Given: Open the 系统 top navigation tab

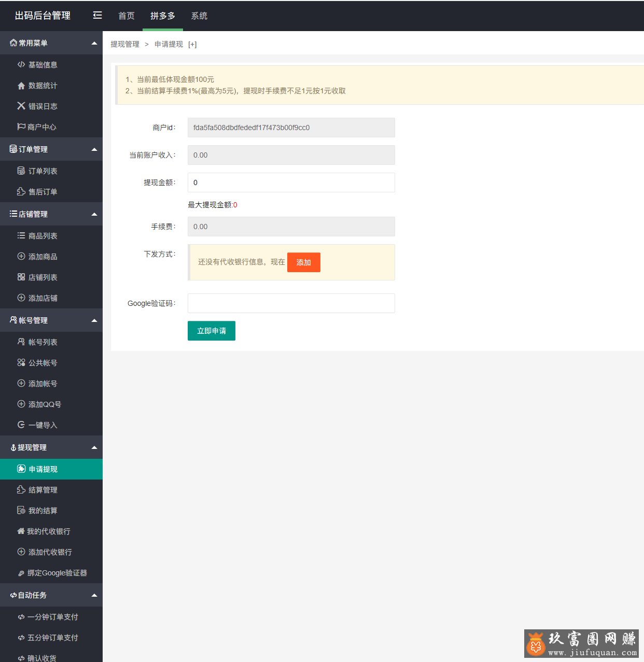Looking at the screenshot, I should (x=199, y=16).
